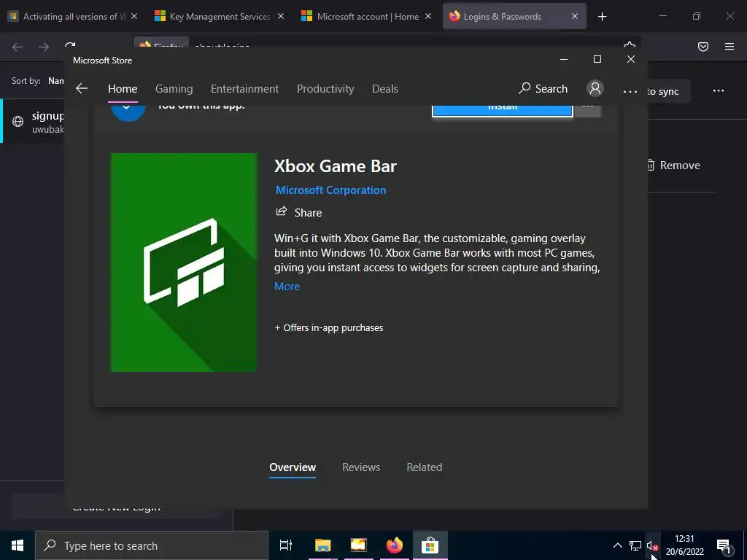747x560 pixels.
Task: Go back in Firefox
Action: pyautogui.click(x=18, y=47)
